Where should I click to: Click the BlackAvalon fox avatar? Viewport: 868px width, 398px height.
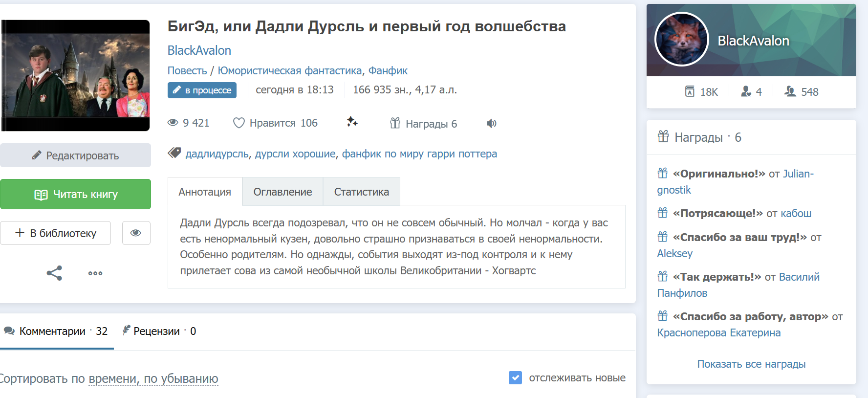(x=682, y=39)
